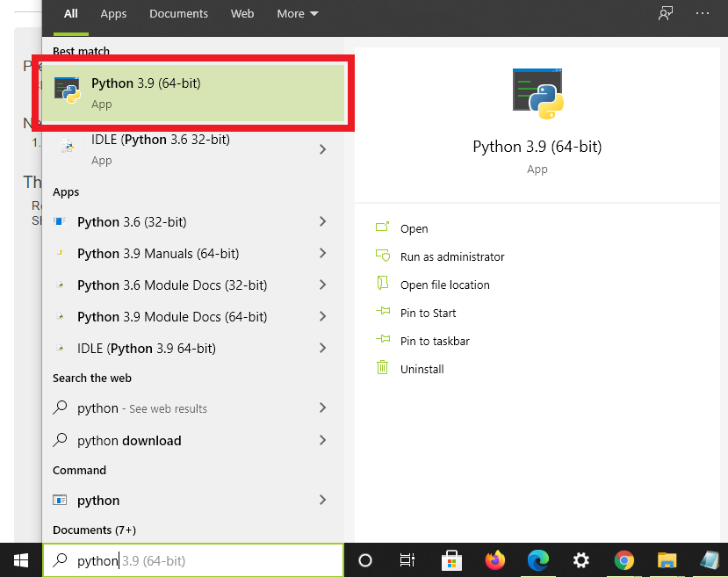Click Documents (7+) section header
Image resolution: width=728 pixels, height=577 pixels.
94,530
